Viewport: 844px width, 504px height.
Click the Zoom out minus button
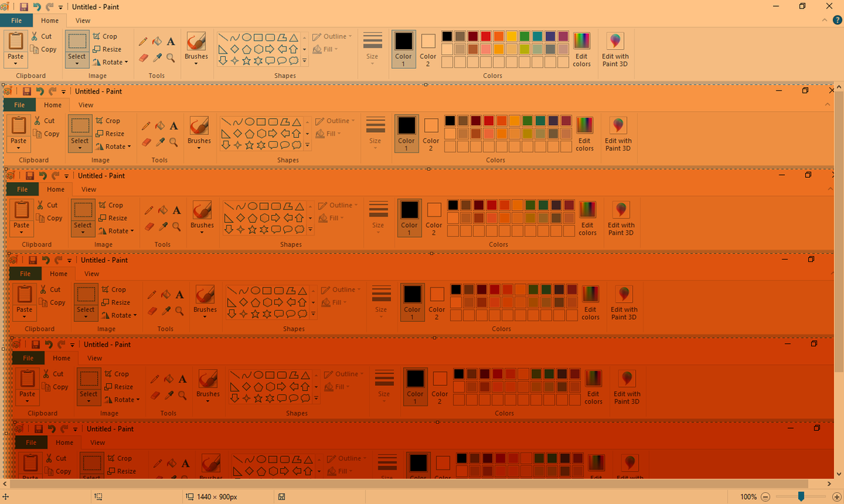coord(766,496)
